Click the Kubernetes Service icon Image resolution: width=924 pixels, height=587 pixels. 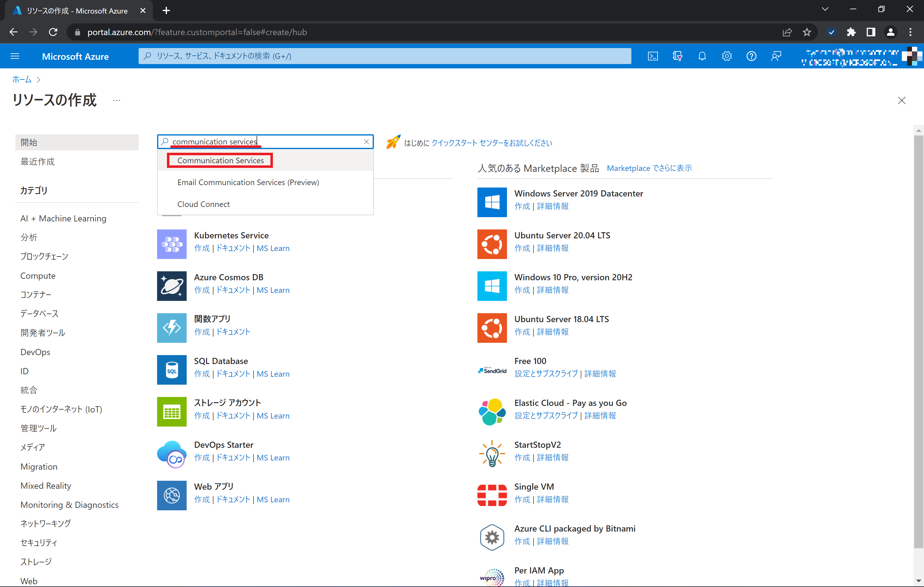(172, 244)
